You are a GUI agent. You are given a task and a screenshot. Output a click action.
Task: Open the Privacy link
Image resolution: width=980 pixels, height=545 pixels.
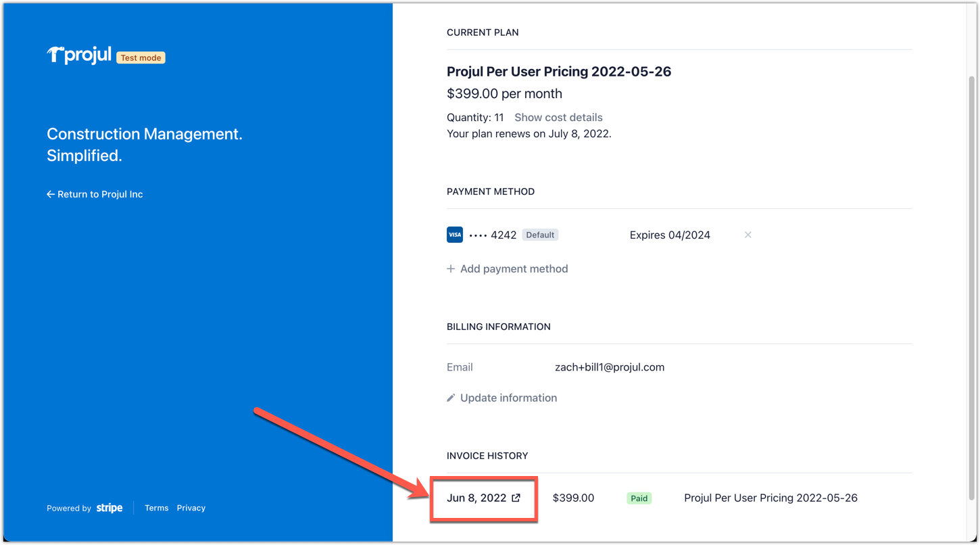191,508
